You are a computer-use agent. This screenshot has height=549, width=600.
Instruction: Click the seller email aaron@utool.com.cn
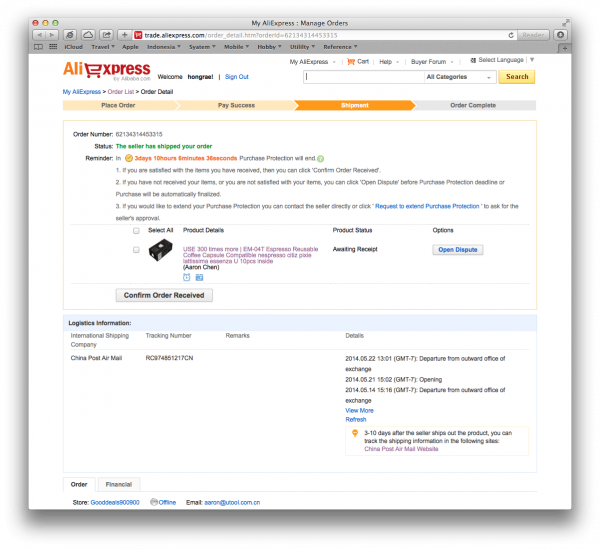[232, 502]
